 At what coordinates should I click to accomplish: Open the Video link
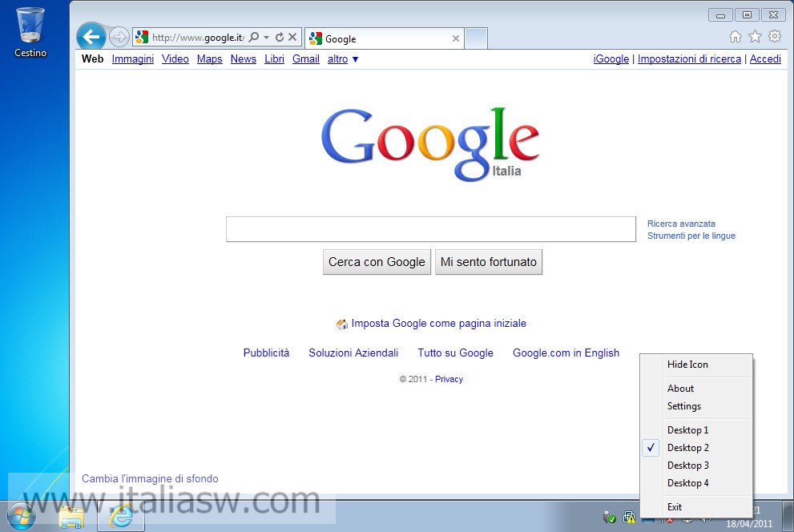coord(175,59)
